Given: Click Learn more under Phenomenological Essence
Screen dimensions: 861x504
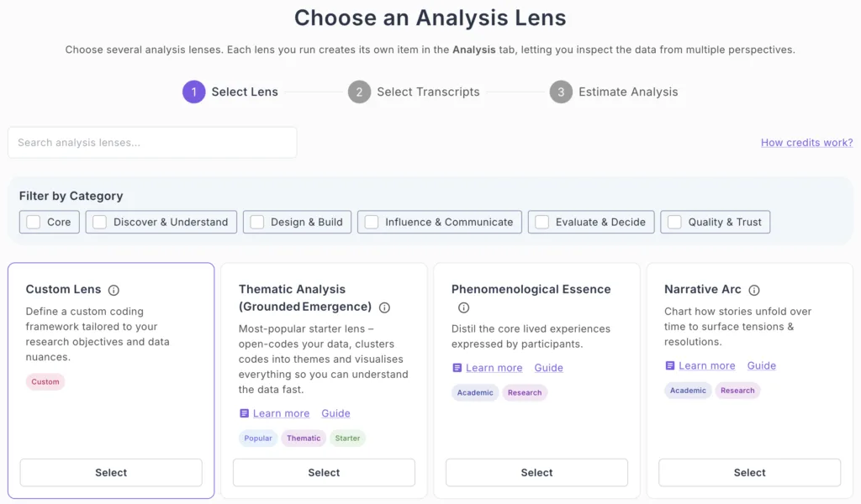Looking at the screenshot, I should coord(494,368).
